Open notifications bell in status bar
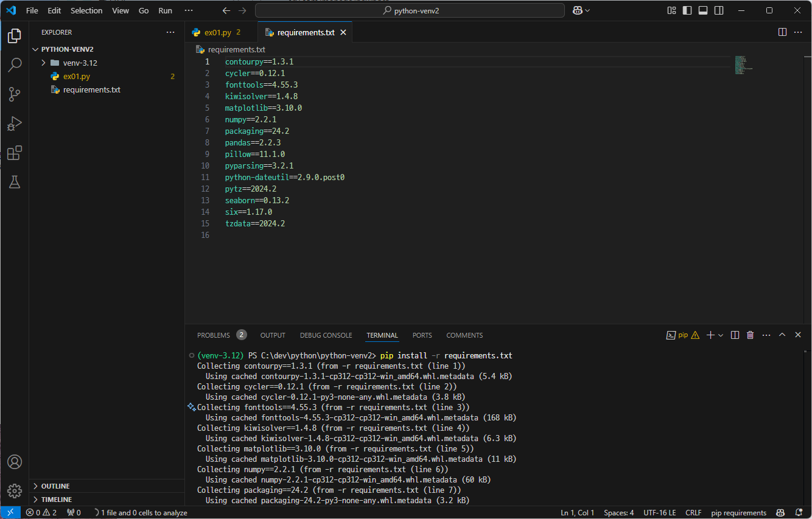 point(799,513)
